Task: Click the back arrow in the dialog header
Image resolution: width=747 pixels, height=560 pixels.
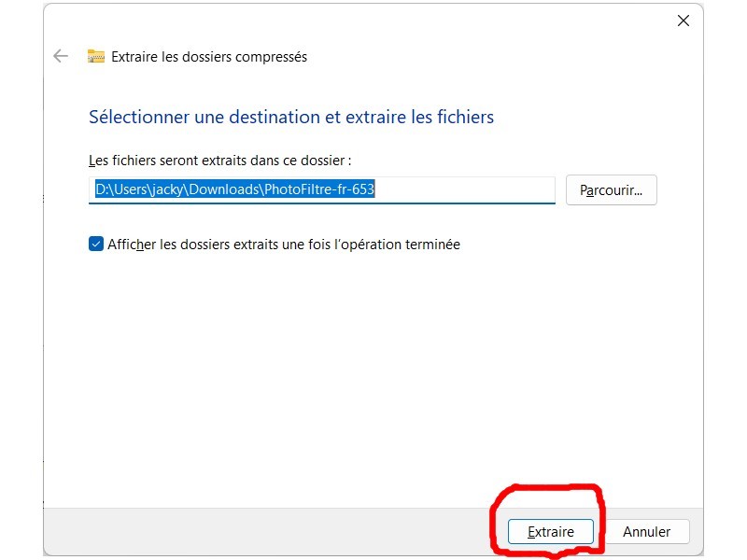Action: (61, 56)
